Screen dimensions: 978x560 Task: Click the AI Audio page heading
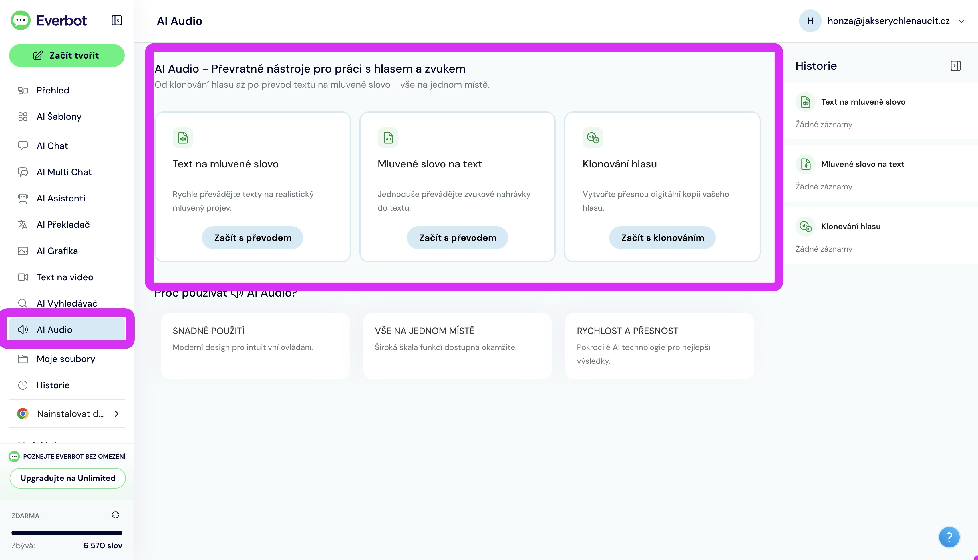coord(179,21)
